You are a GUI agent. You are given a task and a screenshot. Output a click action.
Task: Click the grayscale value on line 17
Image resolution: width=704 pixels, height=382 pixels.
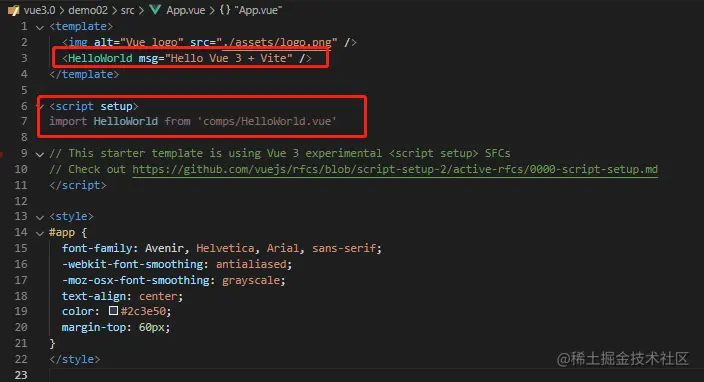[x=251, y=280]
